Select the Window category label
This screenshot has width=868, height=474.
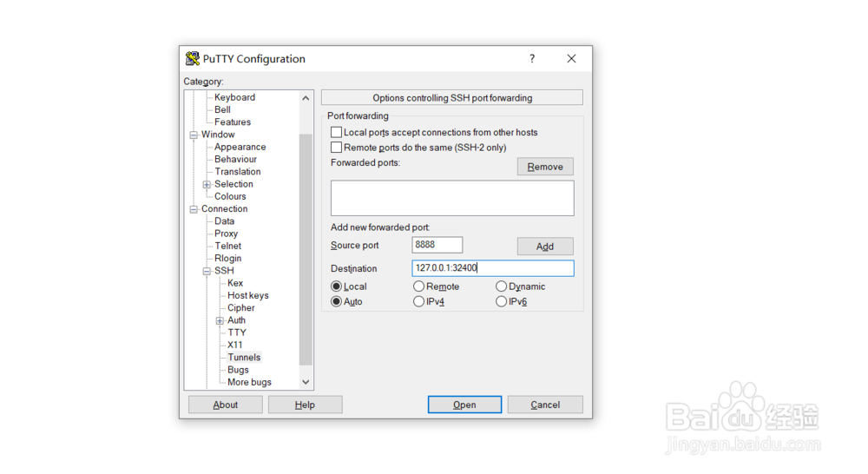click(x=218, y=135)
